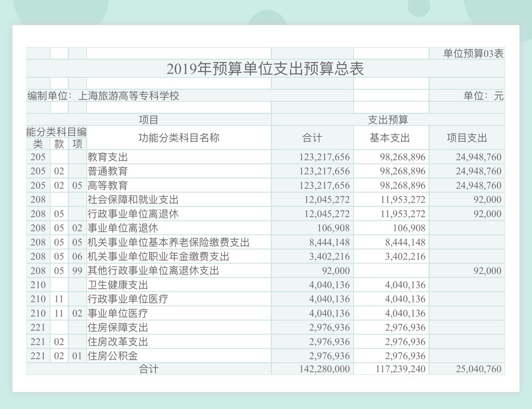Screen dimensions: 532x409
Task: Select the 类 sub-header cell
Action: 38,144
